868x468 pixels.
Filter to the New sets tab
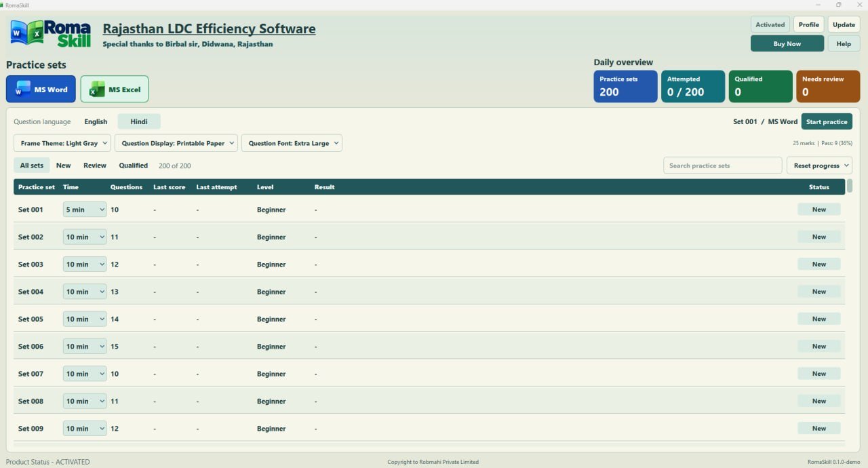(x=63, y=165)
